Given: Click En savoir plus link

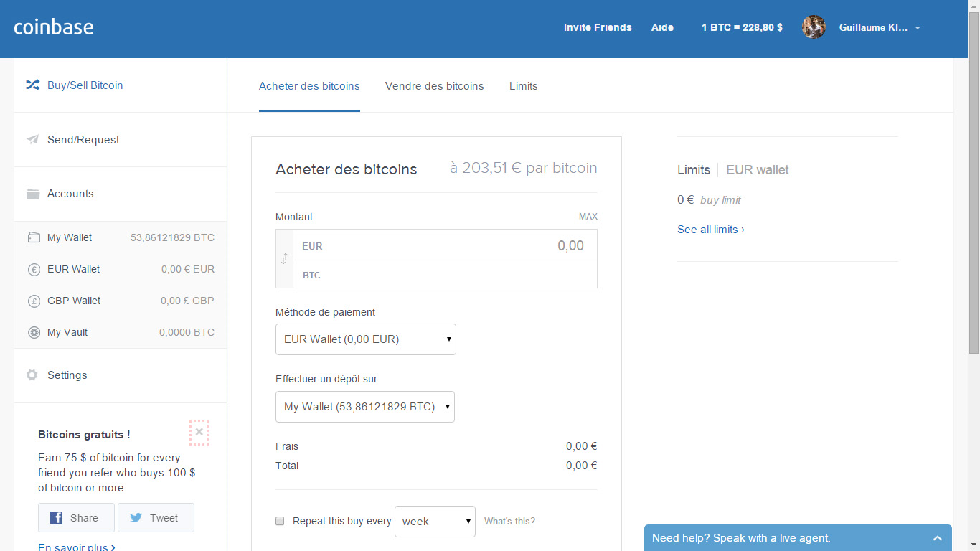Looking at the screenshot, I should (77, 547).
